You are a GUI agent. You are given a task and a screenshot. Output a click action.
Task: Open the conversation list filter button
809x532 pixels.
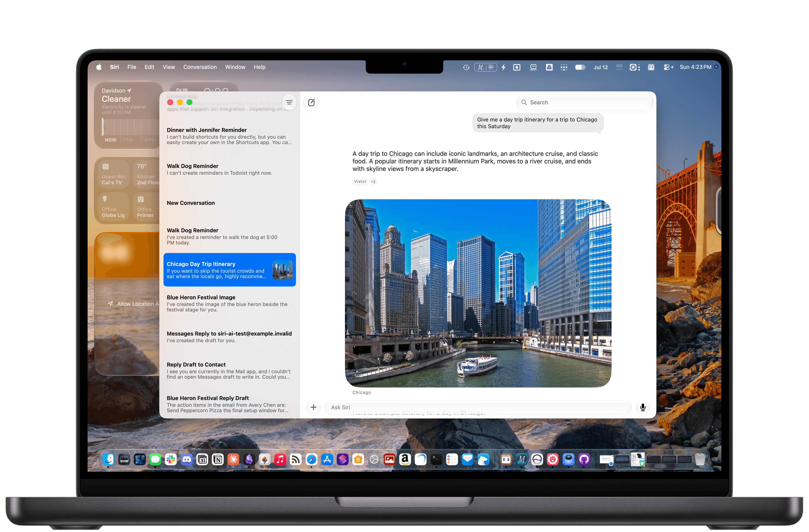[x=289, y=102]
